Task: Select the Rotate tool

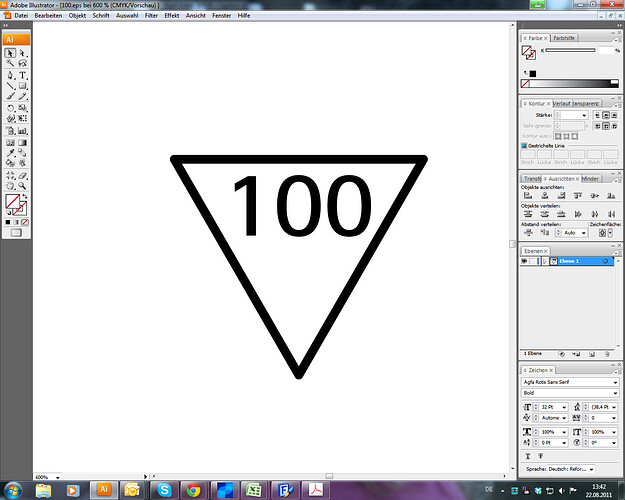Action: [x=10, y=108]
